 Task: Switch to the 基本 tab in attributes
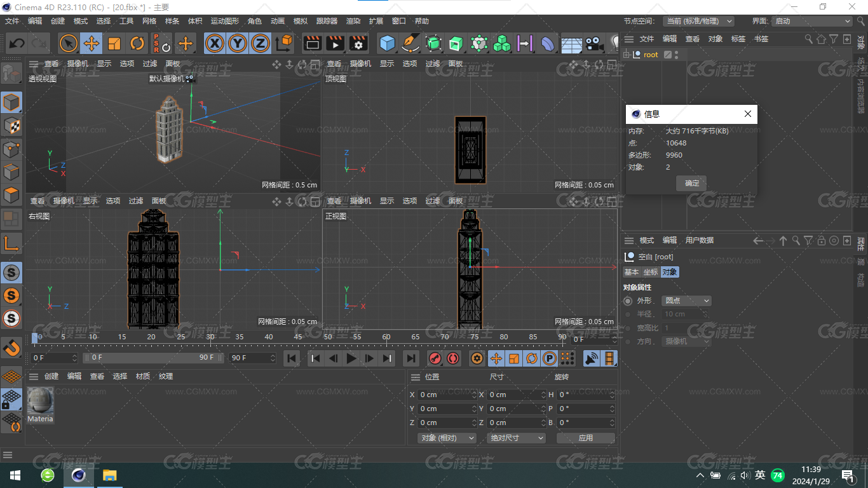[x=632, y=272]
